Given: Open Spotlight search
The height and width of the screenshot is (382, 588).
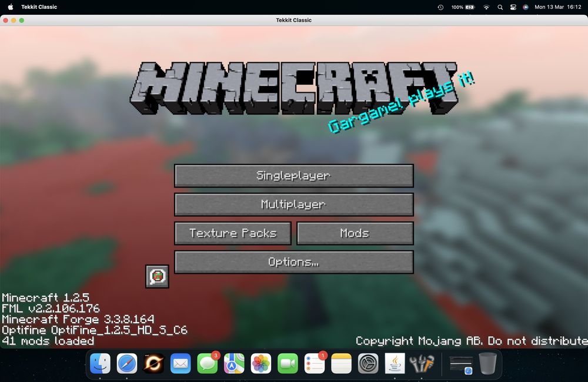Looking at the screenshot, I should click(x=500, y=7).
